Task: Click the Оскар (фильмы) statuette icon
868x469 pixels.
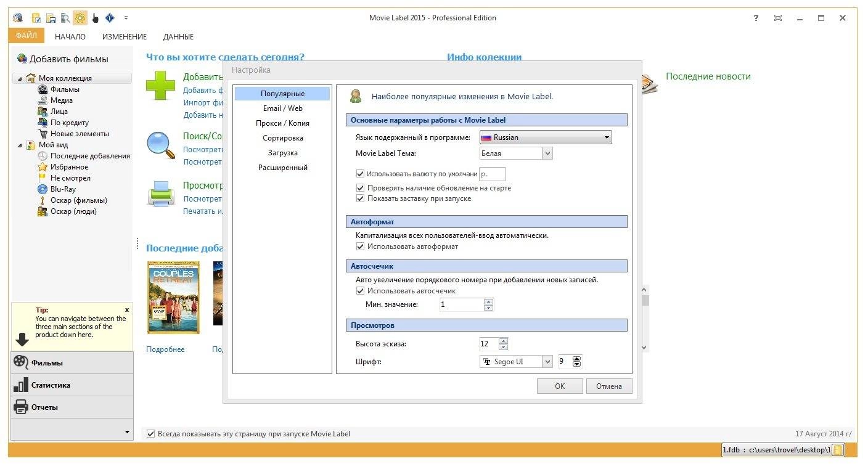Action: click(x=43, y=200)
